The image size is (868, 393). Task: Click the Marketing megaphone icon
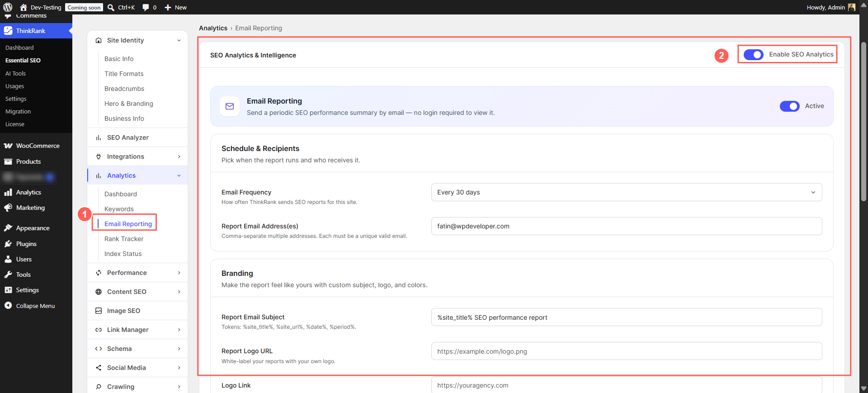(x=8, y=208)
